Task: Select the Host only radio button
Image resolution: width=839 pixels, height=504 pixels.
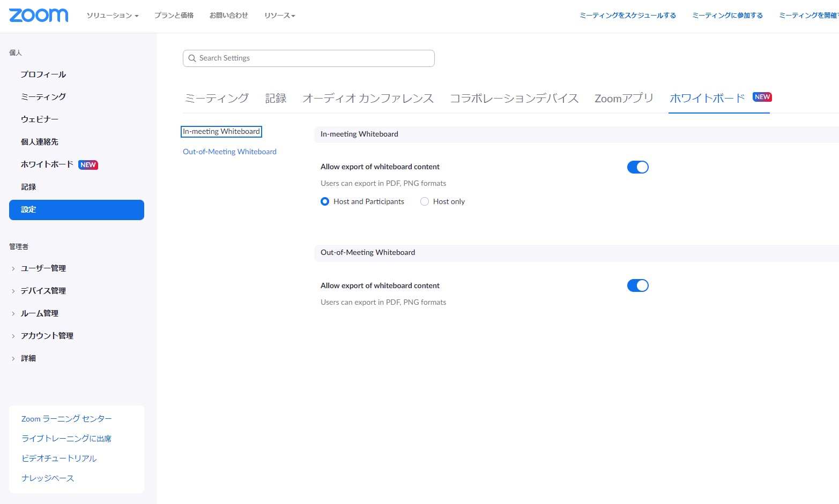Action: (x=424, y=201)
